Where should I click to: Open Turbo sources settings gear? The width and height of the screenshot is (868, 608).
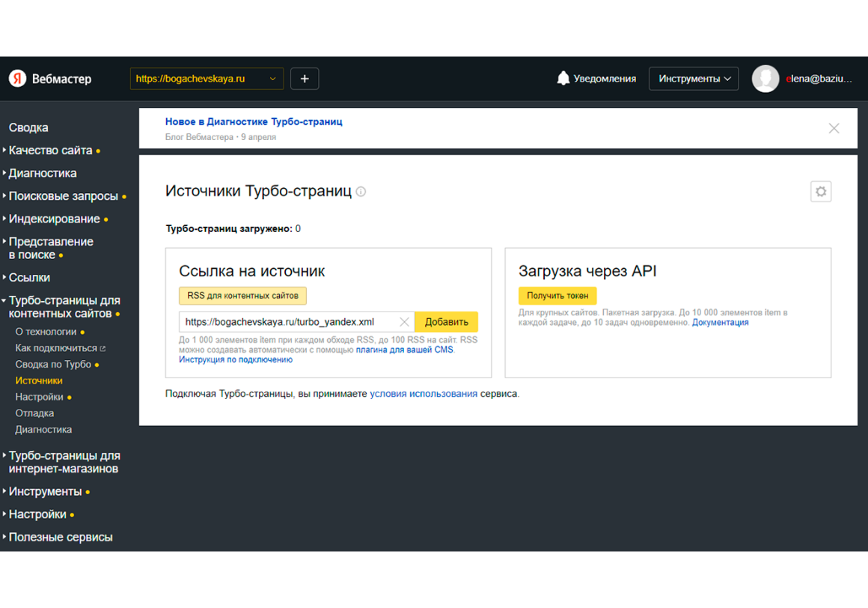click(x=821, y=192)
